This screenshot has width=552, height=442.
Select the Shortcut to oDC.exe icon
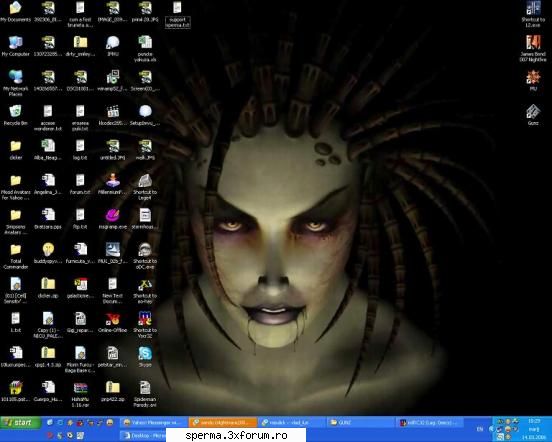145,256
